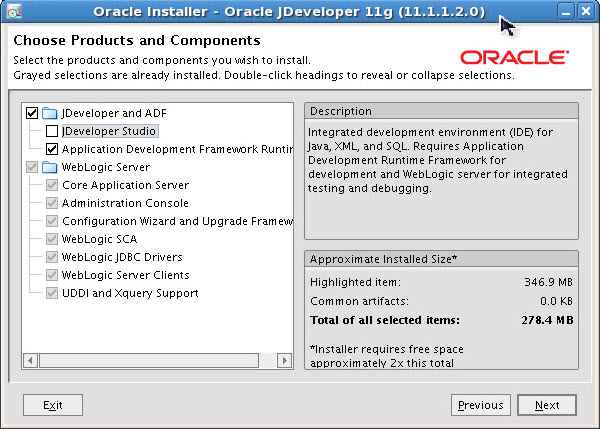This screenshot has width=600, height=429.
Task: Toggle the grayed WebLogic Server checkbox
Action: coord(32,167)
